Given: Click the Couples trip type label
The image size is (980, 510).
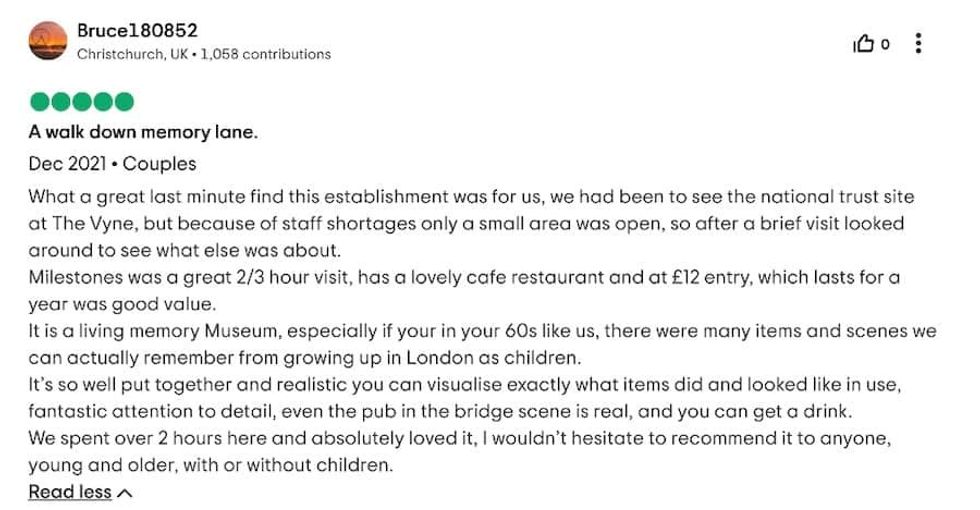Looking at the screenshot, I should click(159, 163).
